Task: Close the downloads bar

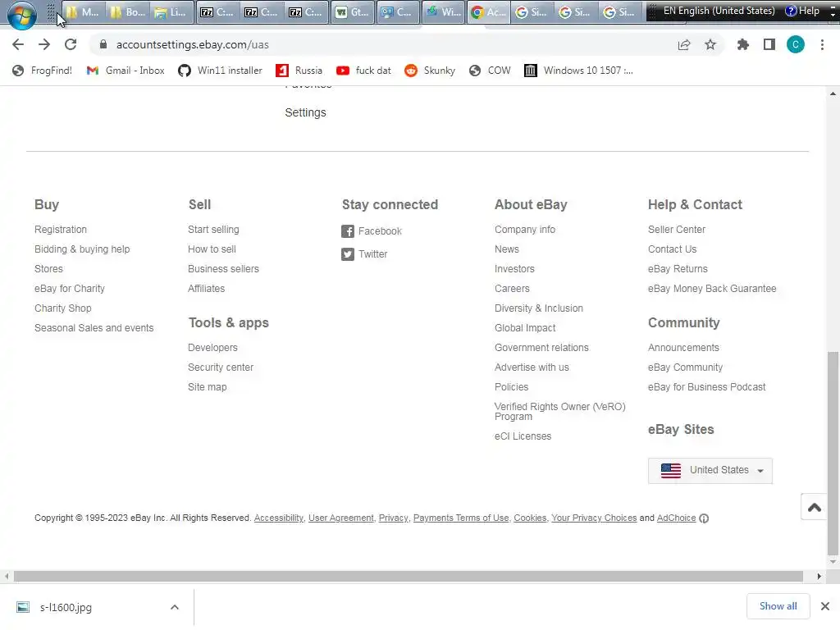Action: pos(825,606)
